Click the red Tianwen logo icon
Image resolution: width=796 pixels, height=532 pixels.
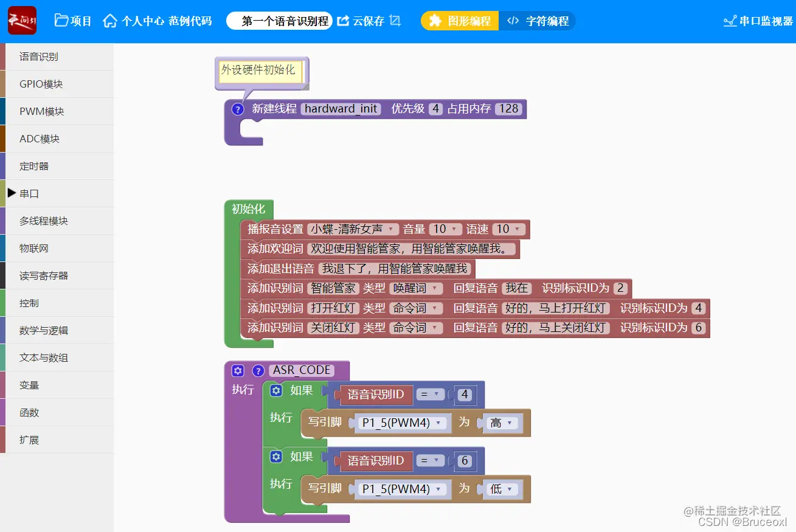22,21
